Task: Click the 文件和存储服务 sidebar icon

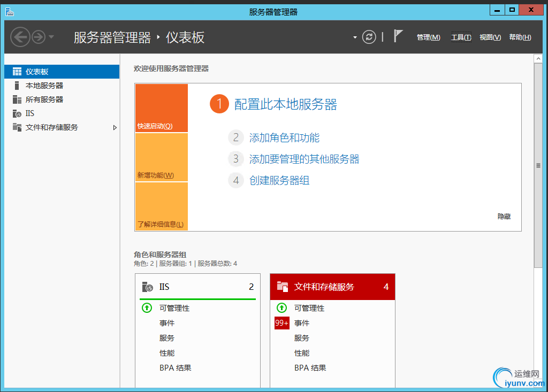Action: pos(17,127)
